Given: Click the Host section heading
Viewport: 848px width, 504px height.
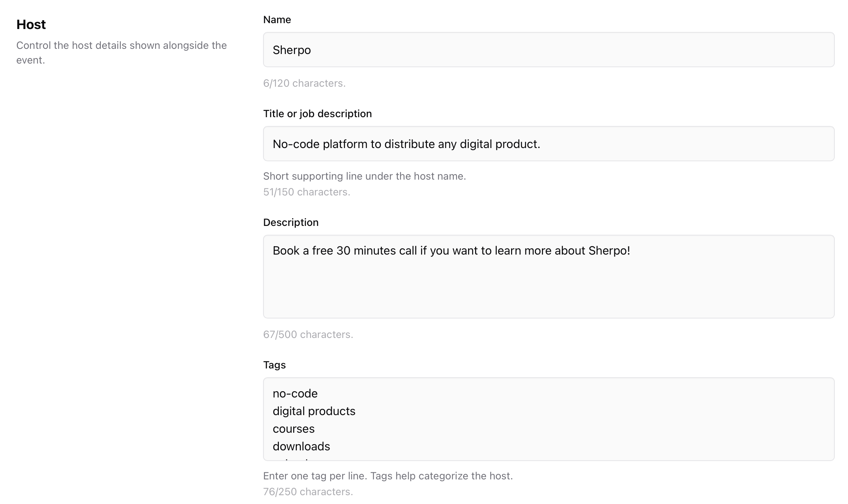Looking at the screenshot, I should click(x=31, y=24).
